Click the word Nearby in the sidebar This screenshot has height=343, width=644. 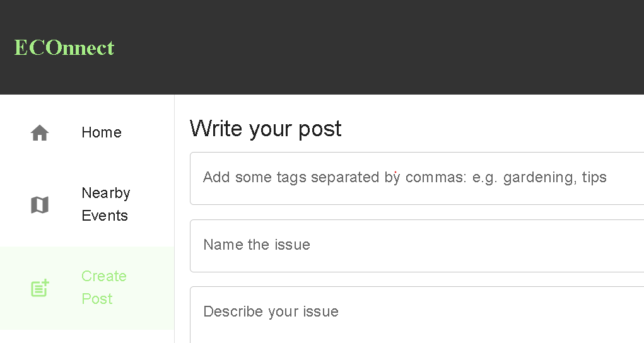[x=106, y=193]
